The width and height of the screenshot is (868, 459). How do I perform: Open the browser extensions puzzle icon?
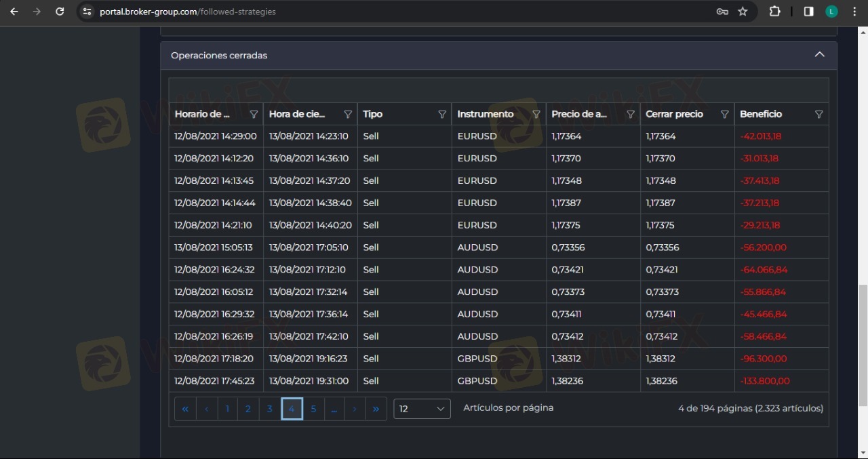pos(774,12)
